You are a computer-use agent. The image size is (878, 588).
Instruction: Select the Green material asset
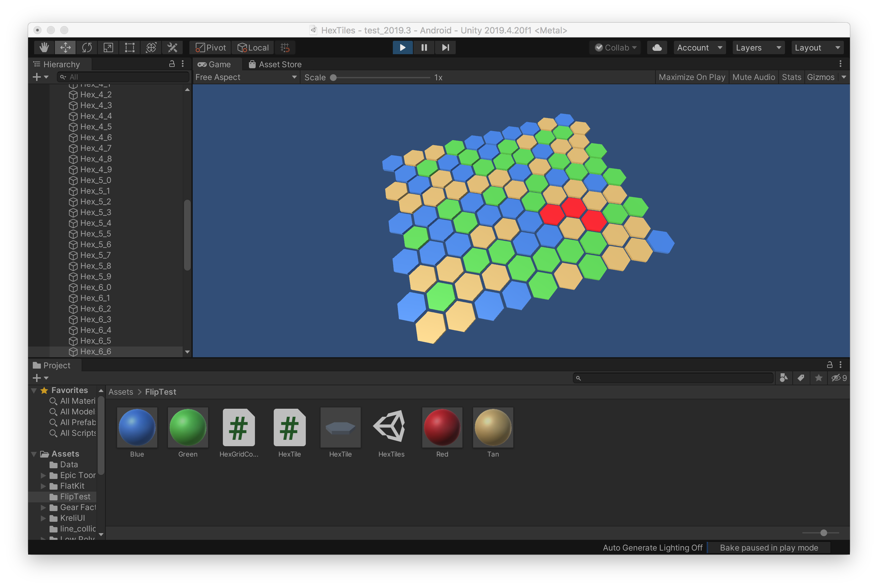(188, 433)
